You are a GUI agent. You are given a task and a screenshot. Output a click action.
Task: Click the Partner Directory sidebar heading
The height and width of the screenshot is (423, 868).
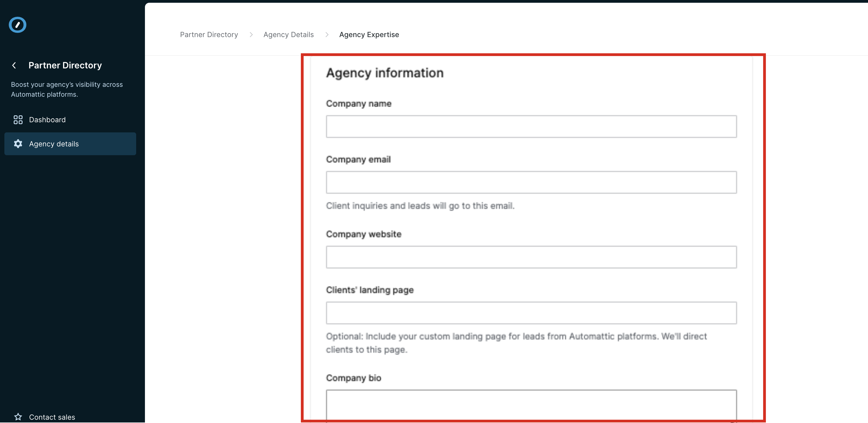[x=65, y=65]
